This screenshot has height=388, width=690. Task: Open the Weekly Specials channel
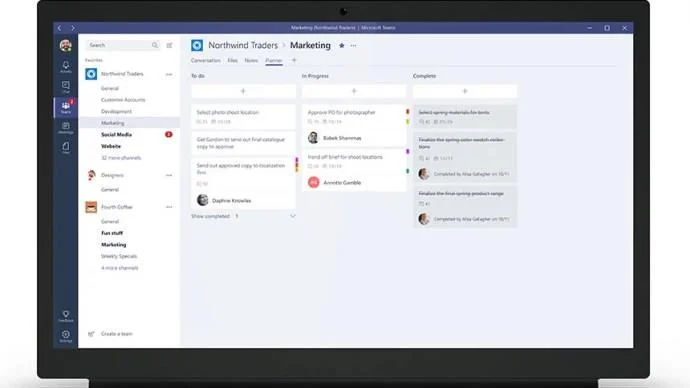pyautogui.click(x=119, y=256)
